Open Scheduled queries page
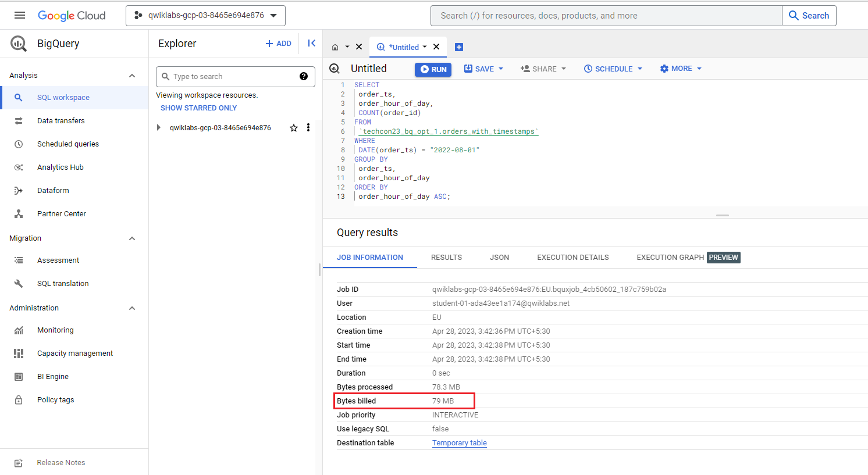This screenshot has width=868, height=475. (x=74, y=144)
